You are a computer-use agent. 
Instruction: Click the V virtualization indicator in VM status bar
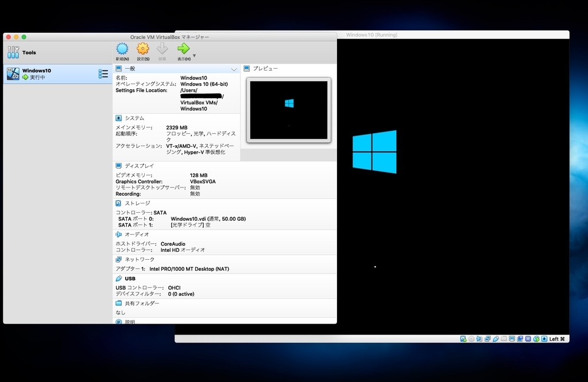528,339
